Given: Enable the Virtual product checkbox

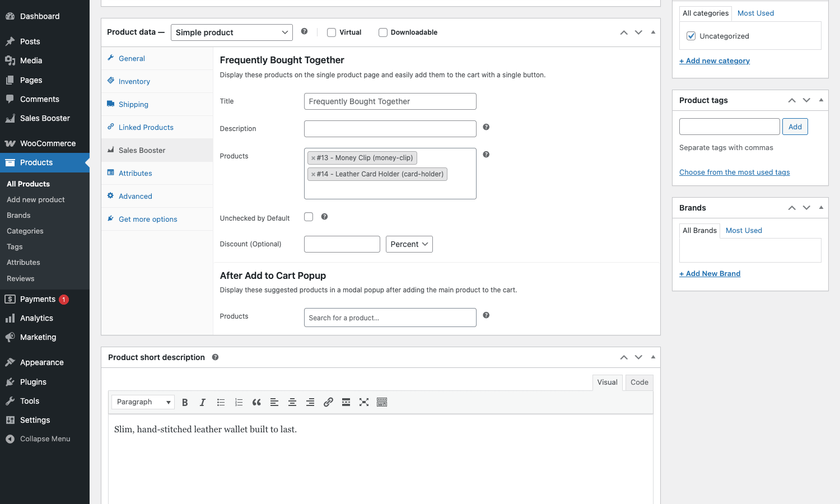Looking at the screenshot, I should [332, 32].
